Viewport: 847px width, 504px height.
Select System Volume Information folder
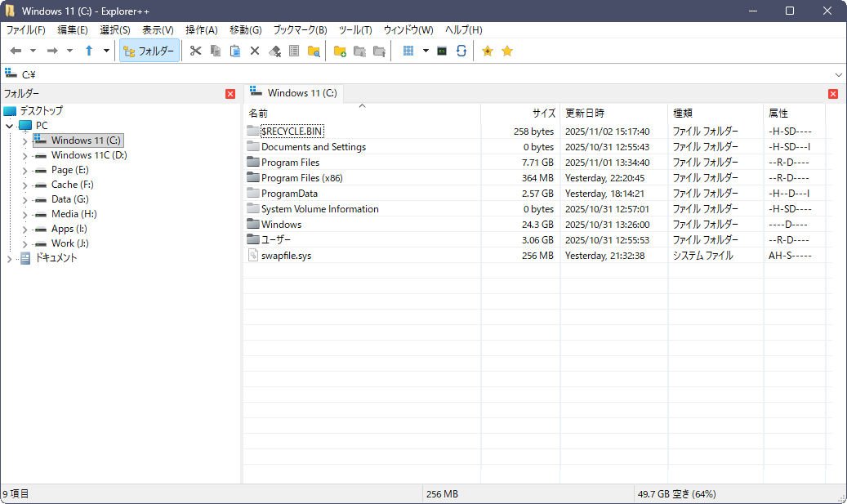[x=320, y=209]
